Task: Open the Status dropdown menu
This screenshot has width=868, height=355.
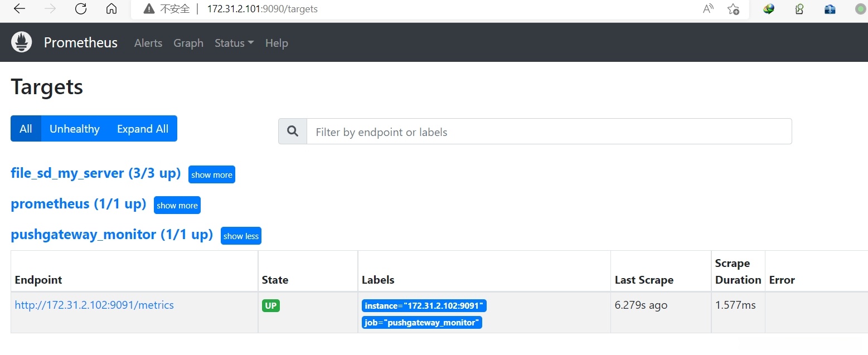Action: click(x=234, y=43)
